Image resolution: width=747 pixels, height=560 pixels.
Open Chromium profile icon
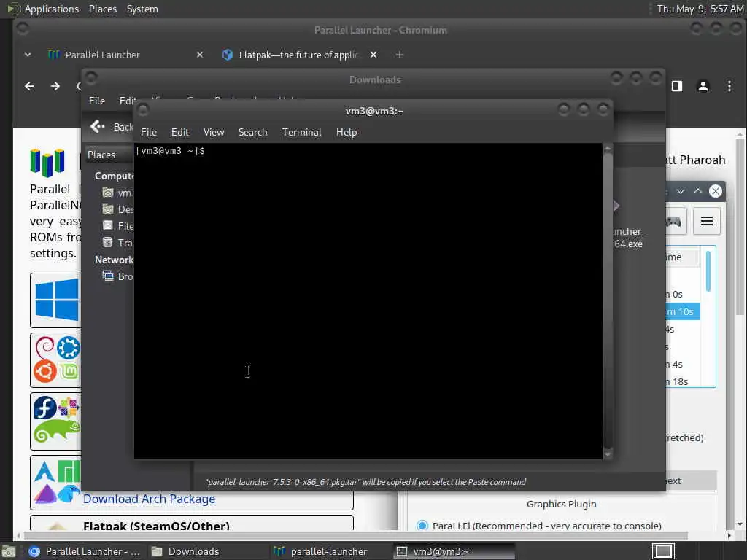click(703, 86)
